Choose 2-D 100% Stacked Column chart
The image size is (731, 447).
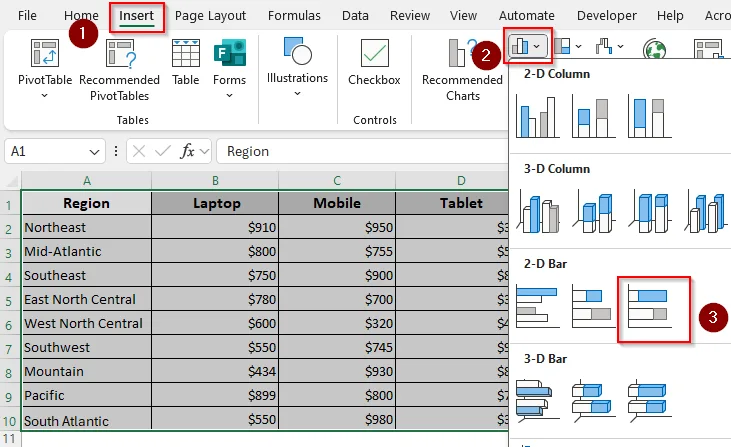[649, 116]
